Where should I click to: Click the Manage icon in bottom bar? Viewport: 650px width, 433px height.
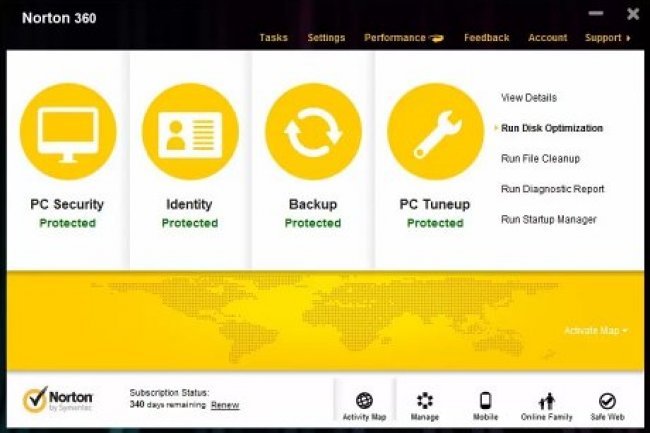(425, 401)
